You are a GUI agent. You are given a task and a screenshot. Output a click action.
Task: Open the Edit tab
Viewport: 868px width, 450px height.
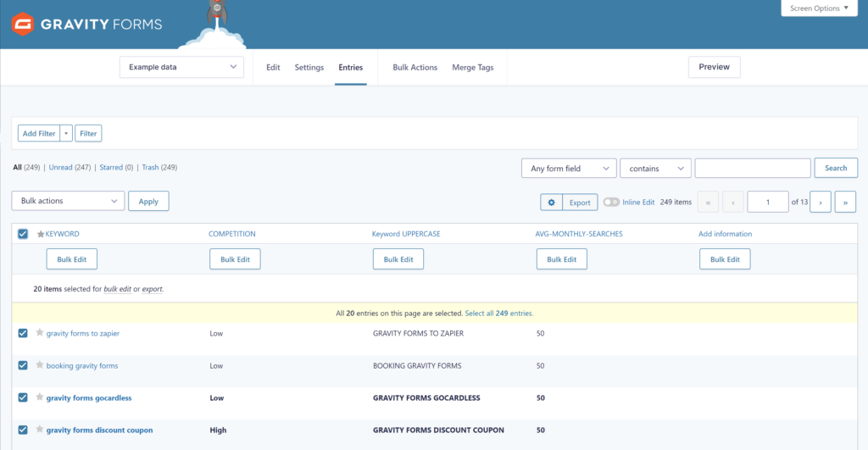(x=273, y=68)
